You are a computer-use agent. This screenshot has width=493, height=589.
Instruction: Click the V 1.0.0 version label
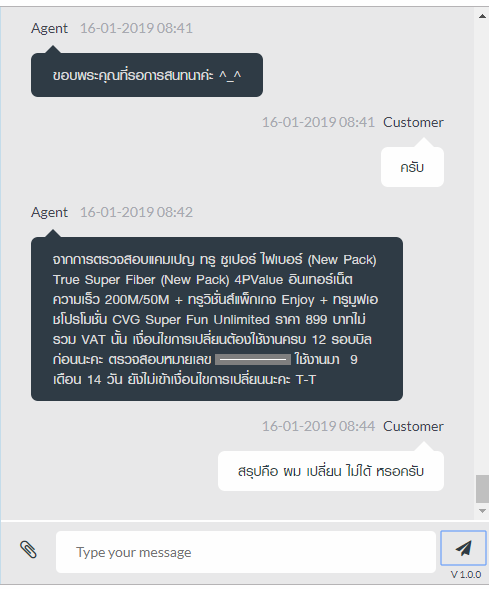coord(466,575)
